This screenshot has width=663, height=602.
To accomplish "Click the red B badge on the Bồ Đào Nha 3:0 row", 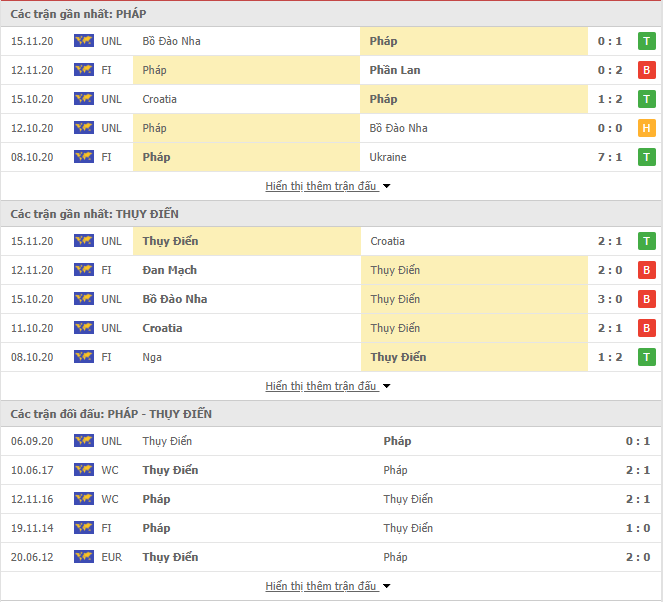I will point(647,299).
